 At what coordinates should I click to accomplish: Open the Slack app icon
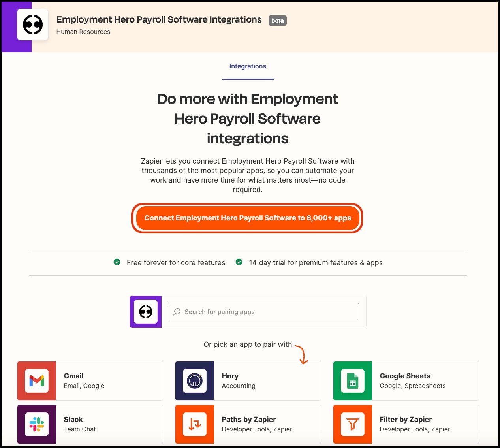point(37,424)
